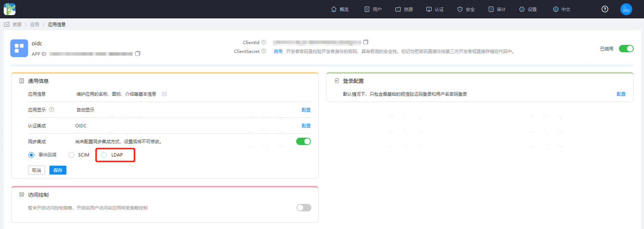644x229 pixels.
Task: Click 配置 link for 登录配置
Action: pyautogui.click(x=621, y=94)
